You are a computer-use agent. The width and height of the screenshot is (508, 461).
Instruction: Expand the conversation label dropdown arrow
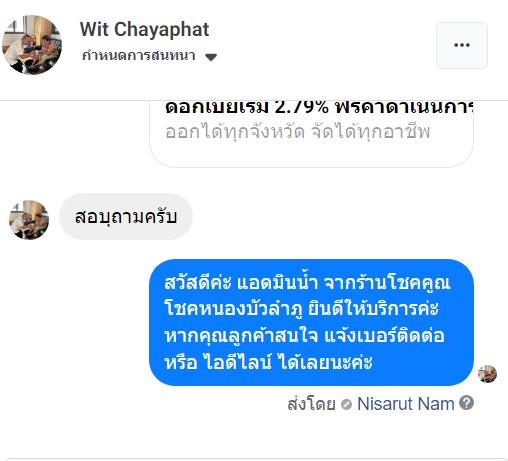pyautogui.click(x=211, y=57)
